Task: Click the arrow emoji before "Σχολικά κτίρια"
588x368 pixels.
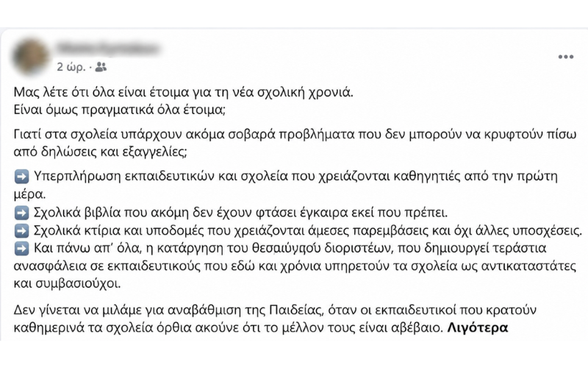Action: coord(21,230)
